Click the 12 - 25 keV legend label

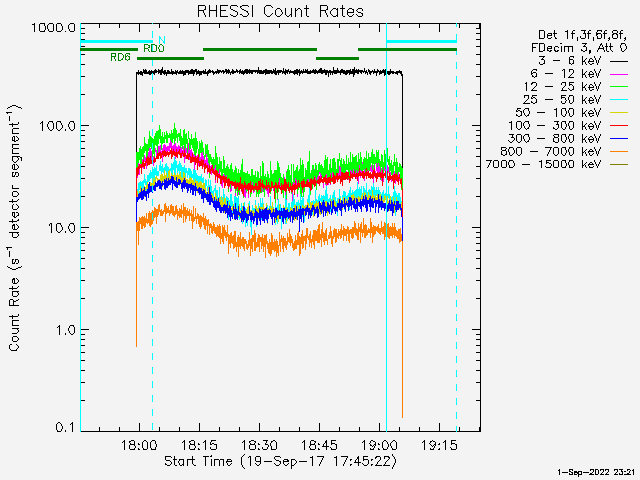click(x=562, y=87)
